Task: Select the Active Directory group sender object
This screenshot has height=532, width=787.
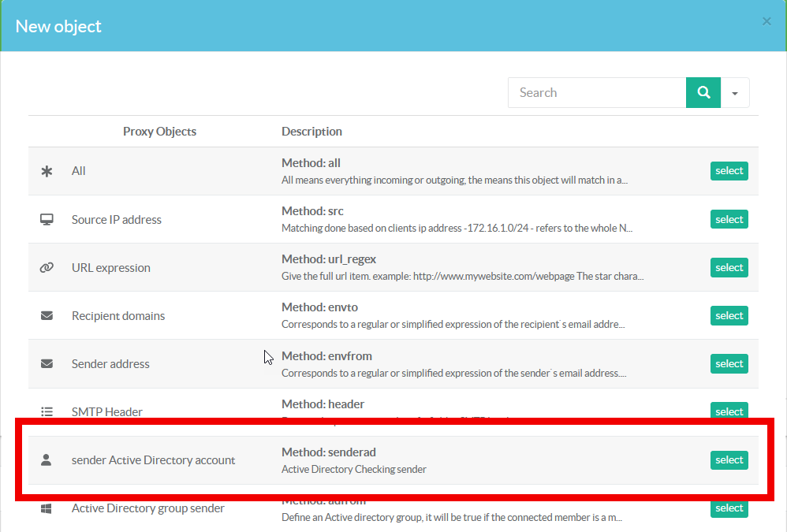Action: (x=729, y=508)
